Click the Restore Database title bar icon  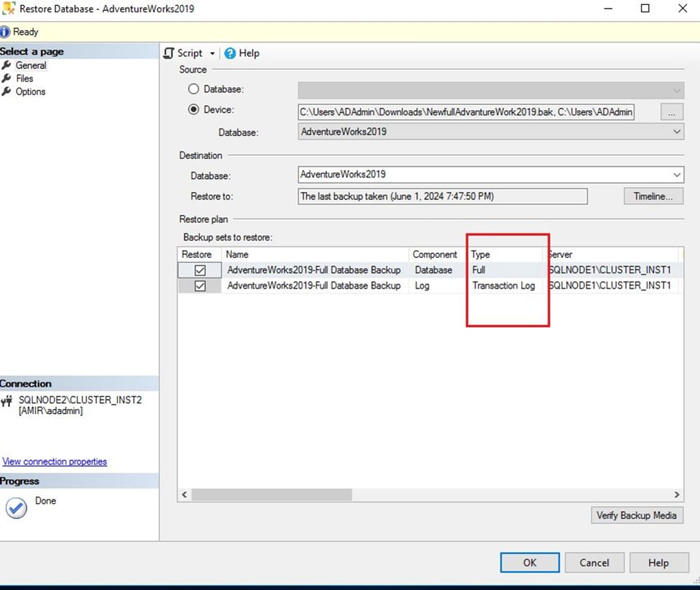click(x=10, y=8)
